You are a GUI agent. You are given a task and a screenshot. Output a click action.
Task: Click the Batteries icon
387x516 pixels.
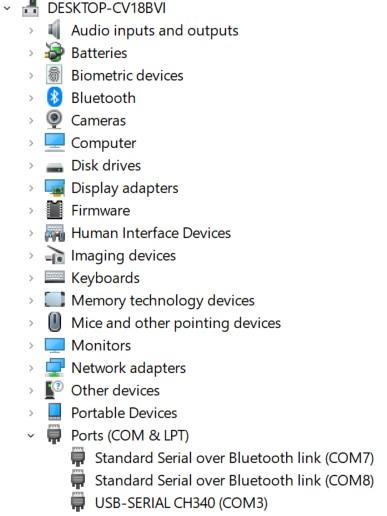coord(54,52)
